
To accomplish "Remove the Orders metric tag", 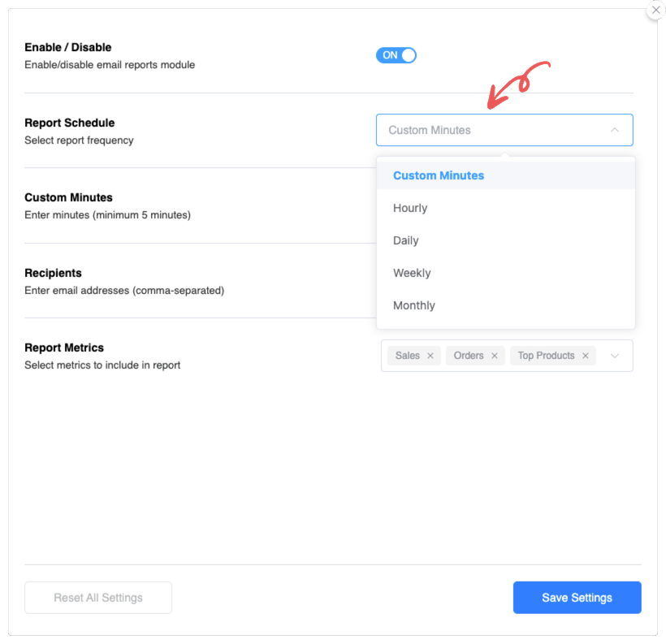I will [x=495, y=356].
